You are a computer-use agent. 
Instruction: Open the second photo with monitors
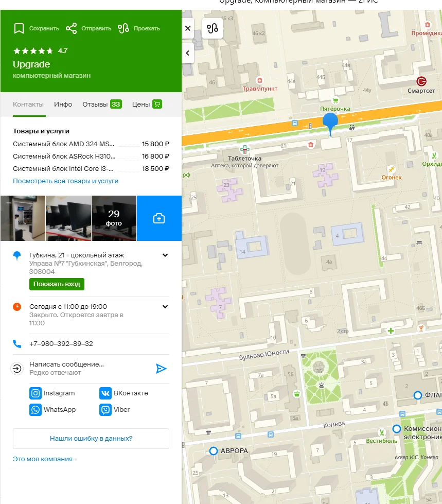point(68,218)
